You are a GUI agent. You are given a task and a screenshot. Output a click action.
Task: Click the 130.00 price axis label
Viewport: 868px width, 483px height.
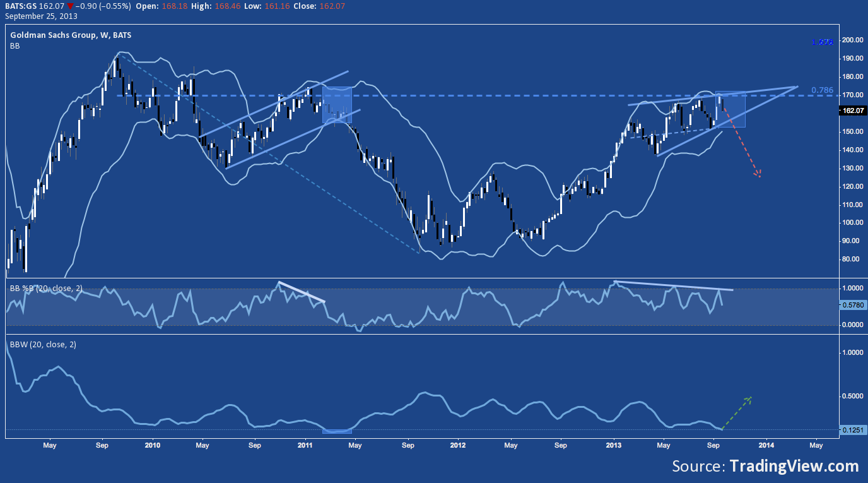[x=853, y=168]
